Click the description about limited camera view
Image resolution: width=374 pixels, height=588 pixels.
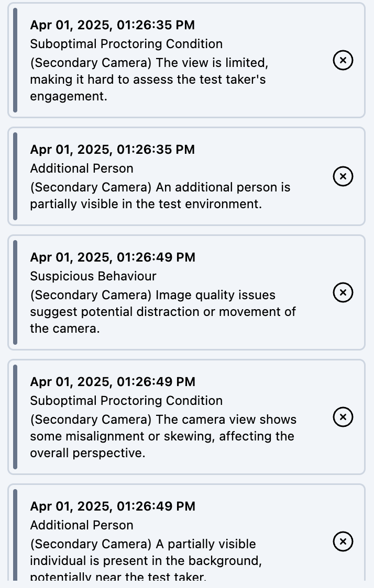149,80
